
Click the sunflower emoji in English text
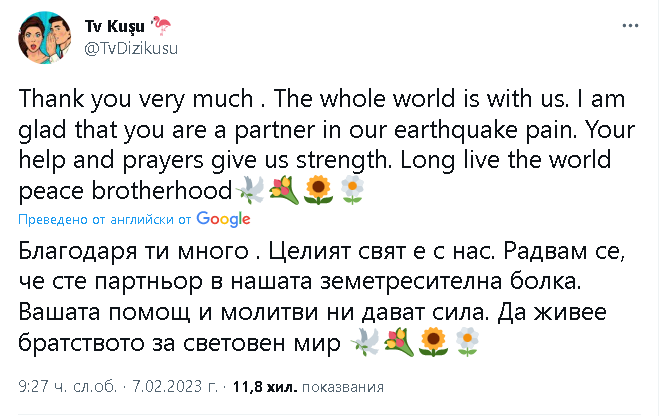coord(318,187)
